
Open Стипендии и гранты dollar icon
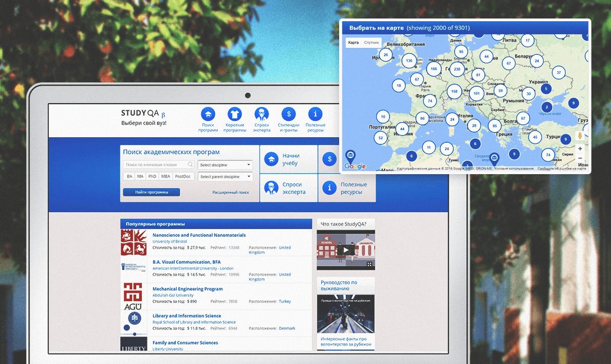click(x=289, y=114)
